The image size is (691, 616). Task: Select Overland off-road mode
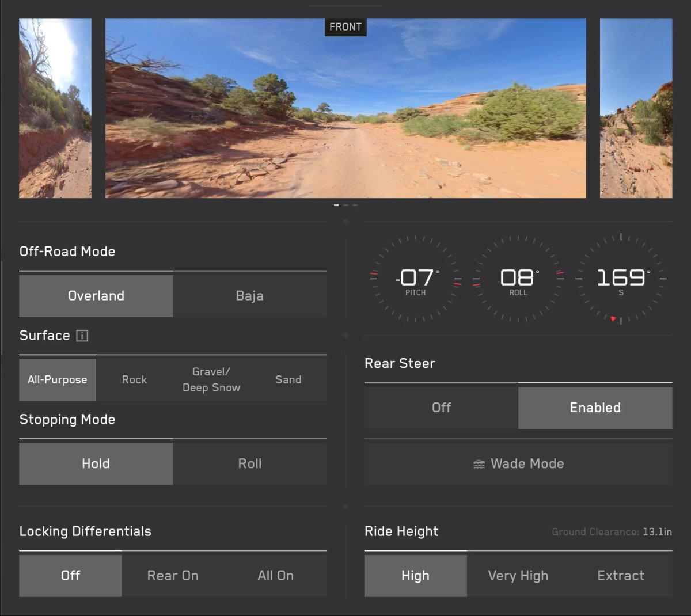coord(96,296)
